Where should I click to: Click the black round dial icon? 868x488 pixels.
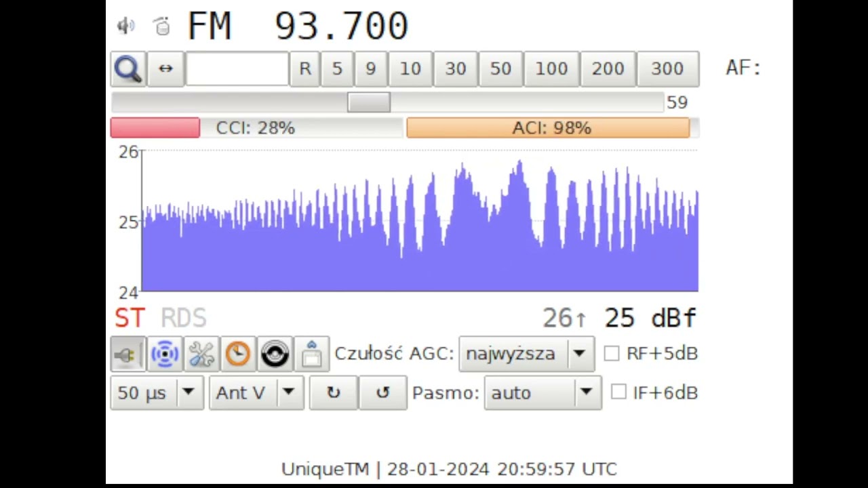(x=275, y=354)
